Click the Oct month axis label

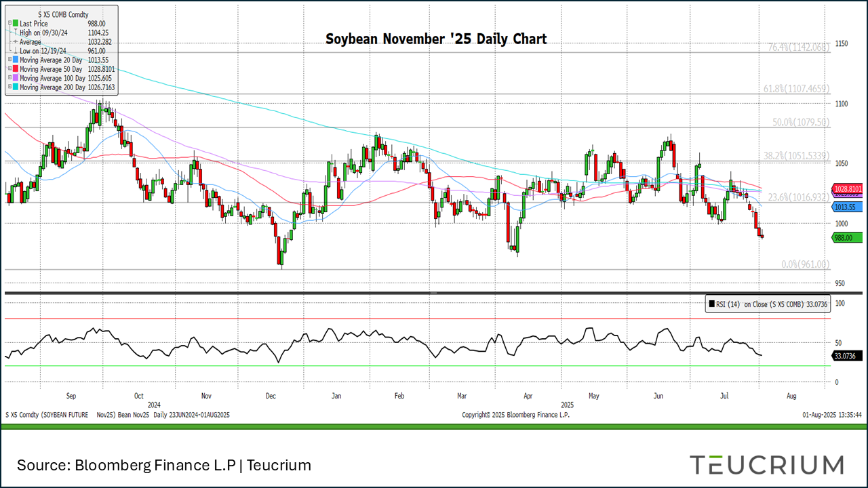[x=139, y=395]
